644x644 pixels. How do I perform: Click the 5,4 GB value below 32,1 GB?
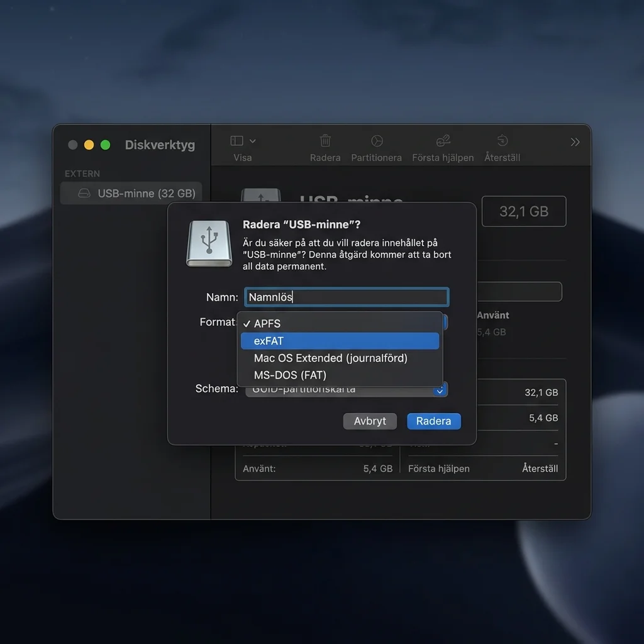[543, 418]
